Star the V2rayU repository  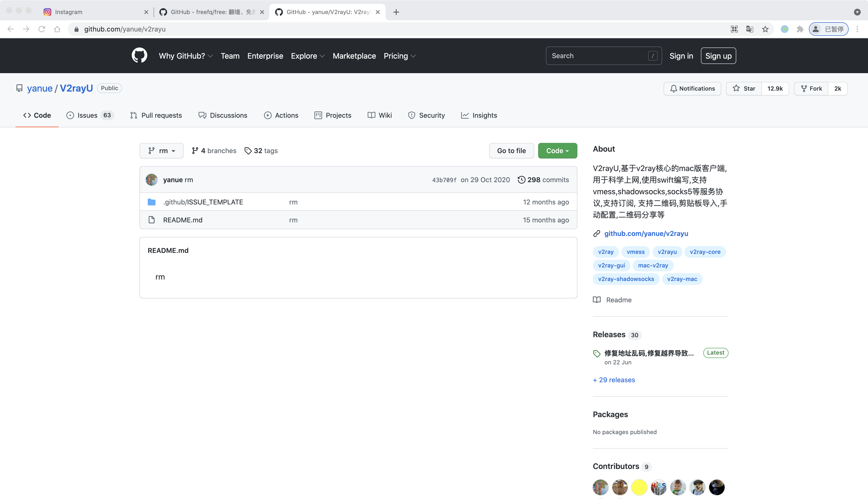click(x=744, y=88)
